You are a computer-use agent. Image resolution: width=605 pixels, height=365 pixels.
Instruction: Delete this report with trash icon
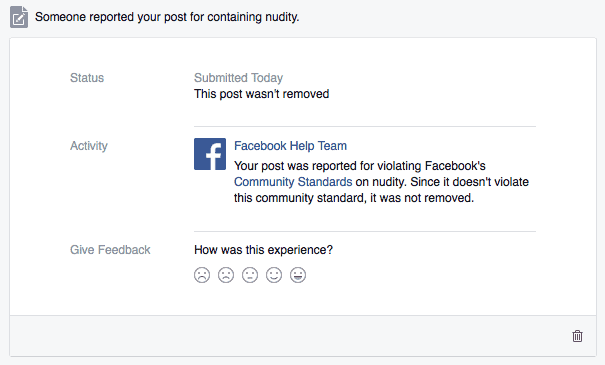(577, 336)
